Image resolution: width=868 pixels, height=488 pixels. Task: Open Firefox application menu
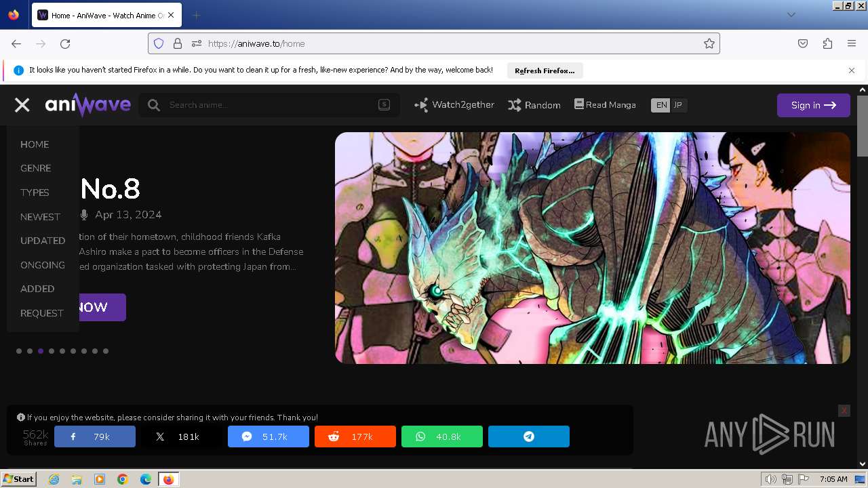tap(852, 43)
